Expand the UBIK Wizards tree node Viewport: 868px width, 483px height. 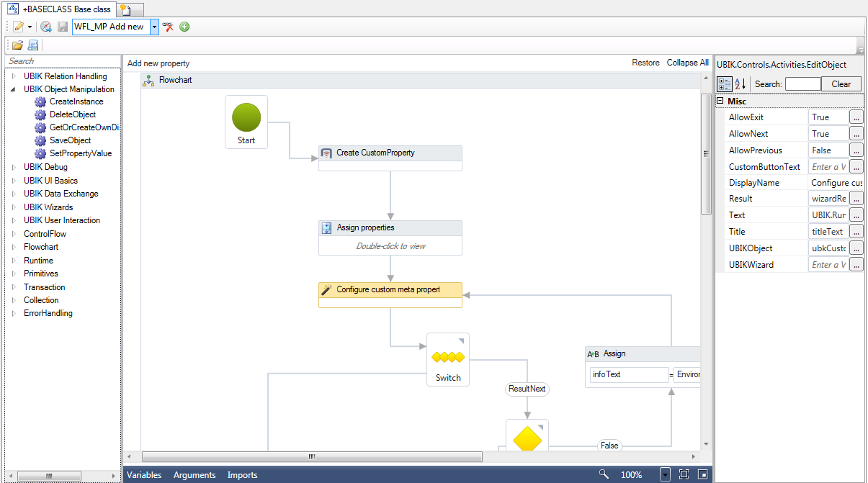tap(13, 207)
